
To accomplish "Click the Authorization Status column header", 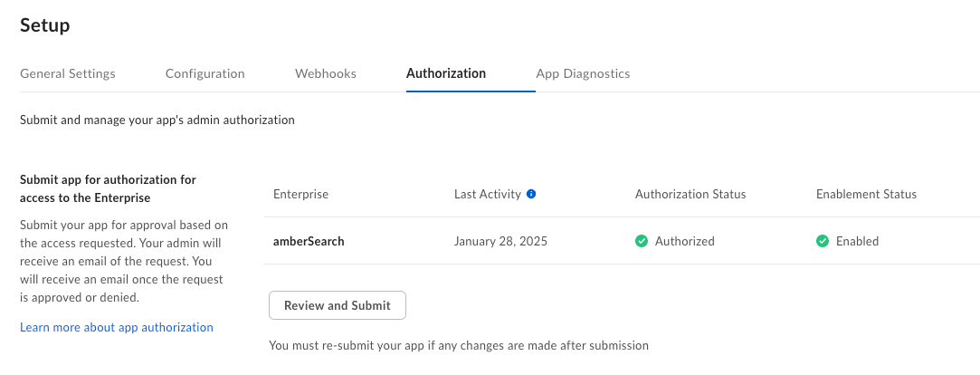I will click(690, 194).
